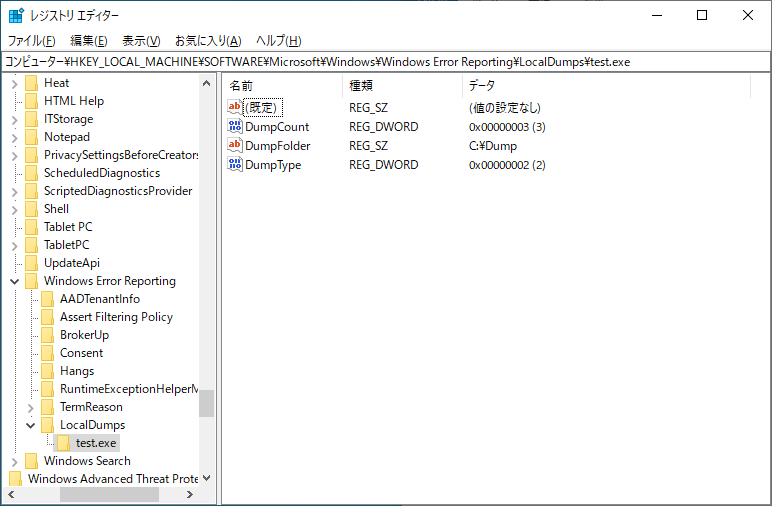Open the 編集(E) menu
772x506 pixels.
tap(89, 41)
